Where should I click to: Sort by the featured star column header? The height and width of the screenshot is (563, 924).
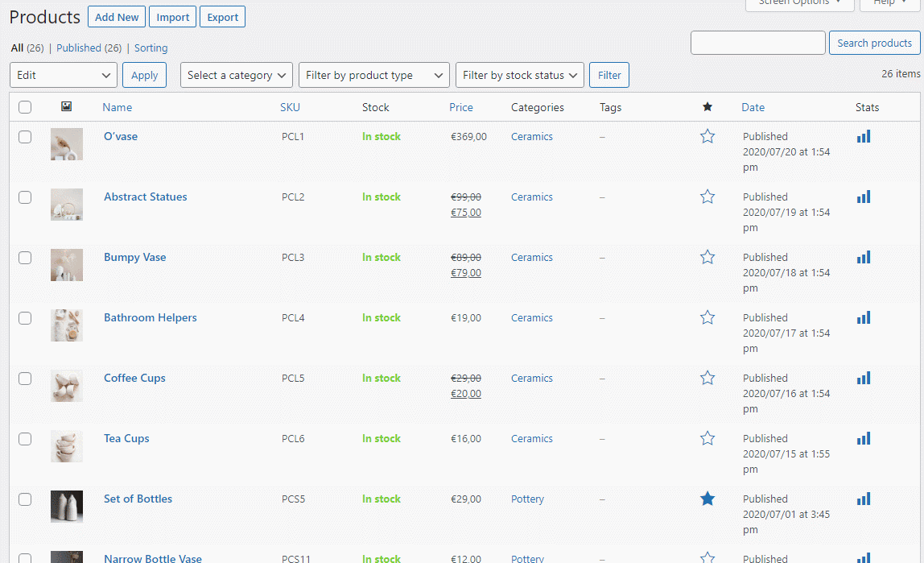click(707, 107)
